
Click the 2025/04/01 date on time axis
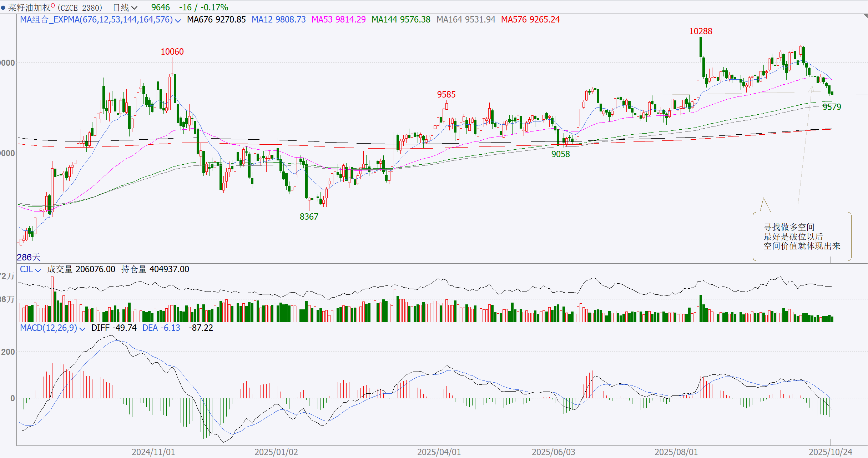(x=439, y=452)
